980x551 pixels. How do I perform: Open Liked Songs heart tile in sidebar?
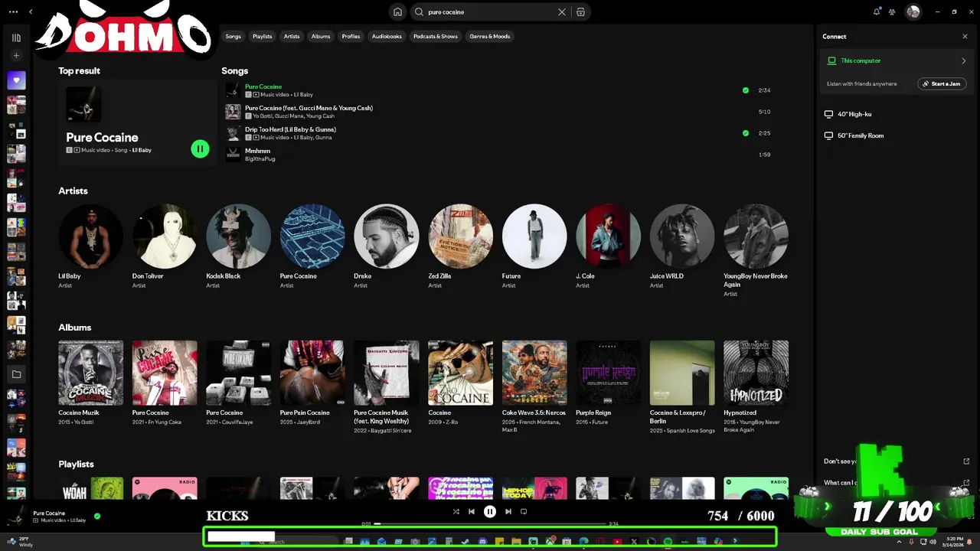point(16,80)
